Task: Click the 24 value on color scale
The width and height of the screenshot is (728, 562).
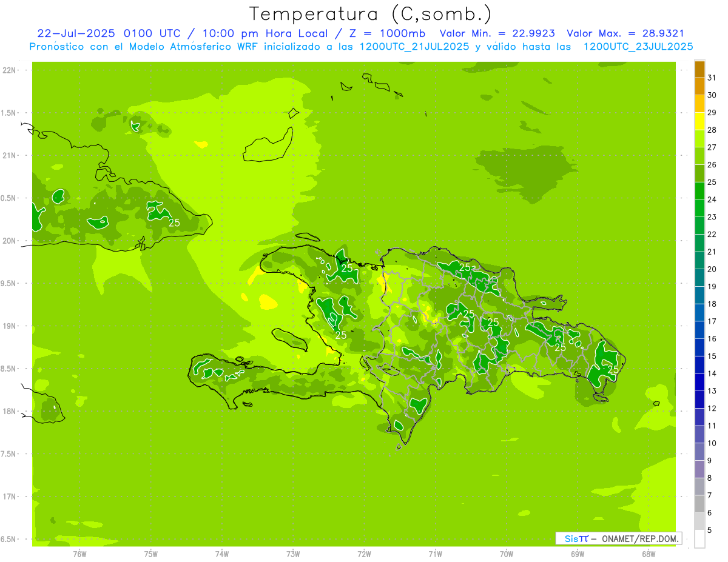Action: (712, 199)
